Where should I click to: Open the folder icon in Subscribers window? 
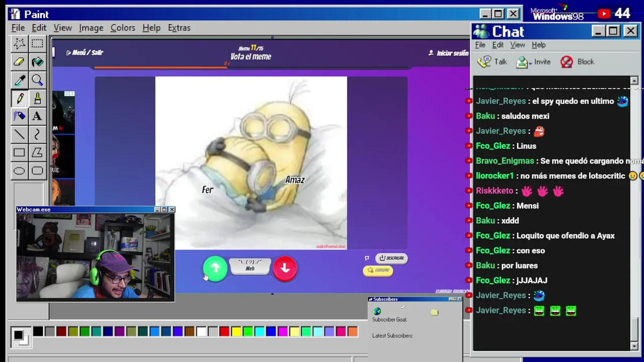[x=435, y=312]
